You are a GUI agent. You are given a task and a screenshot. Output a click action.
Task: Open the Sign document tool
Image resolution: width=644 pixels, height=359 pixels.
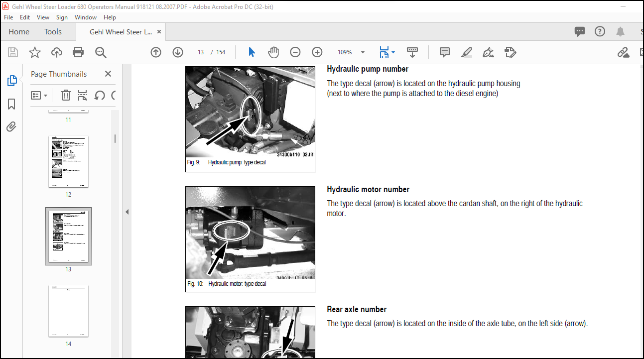pos(489,52)
